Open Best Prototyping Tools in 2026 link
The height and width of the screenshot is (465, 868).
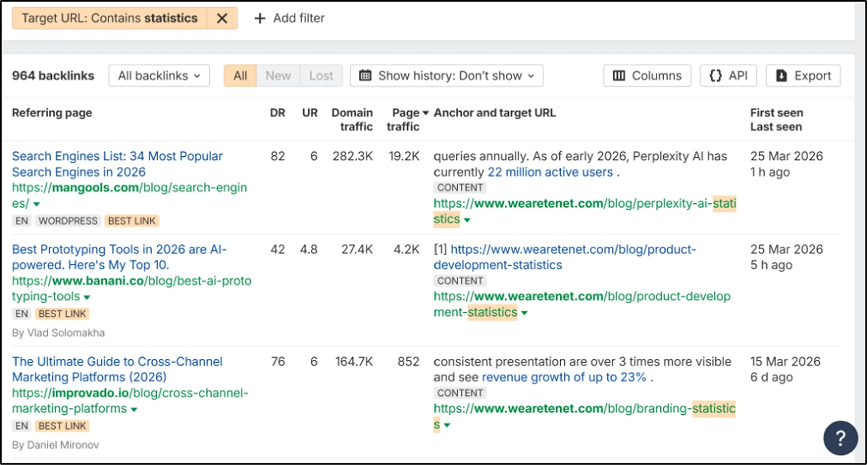click(x=119, y=257)
